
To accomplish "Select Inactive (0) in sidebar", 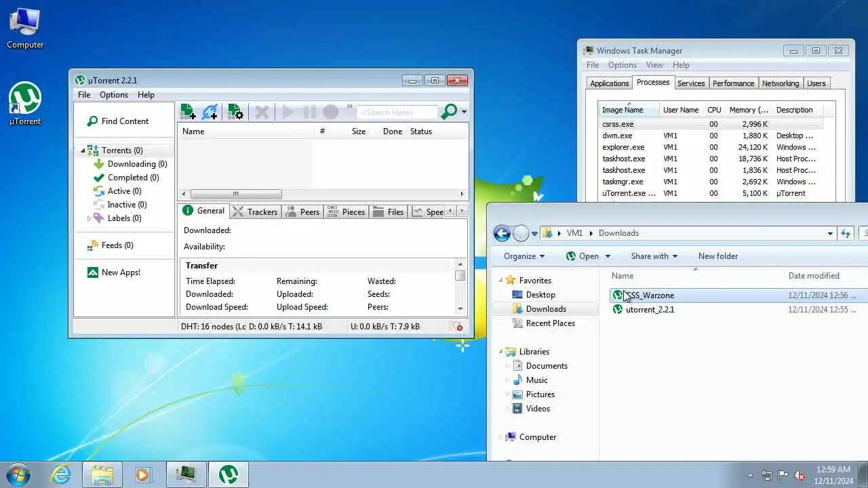I will click(127, 205).
